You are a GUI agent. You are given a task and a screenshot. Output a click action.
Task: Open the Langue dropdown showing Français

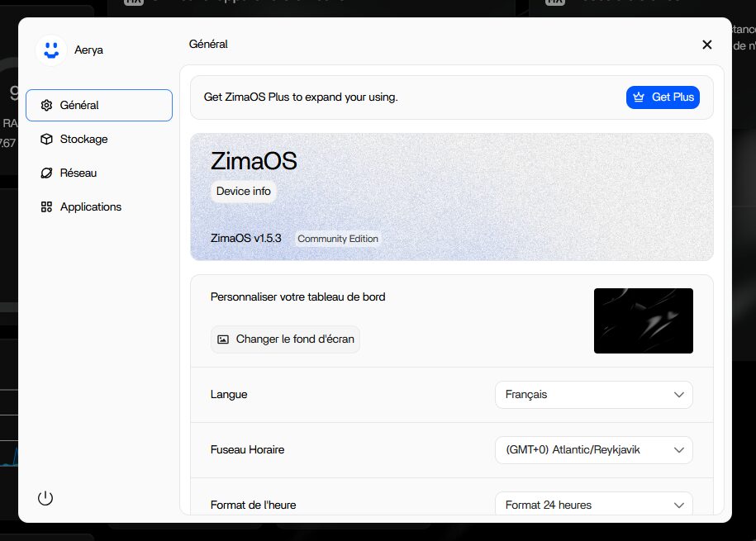click(593, 394)
